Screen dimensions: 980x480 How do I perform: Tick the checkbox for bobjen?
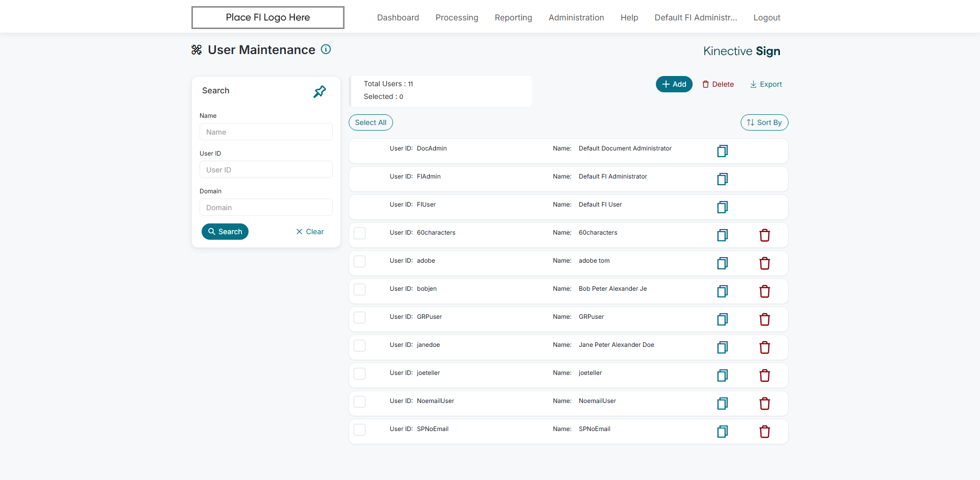[360, 289]
